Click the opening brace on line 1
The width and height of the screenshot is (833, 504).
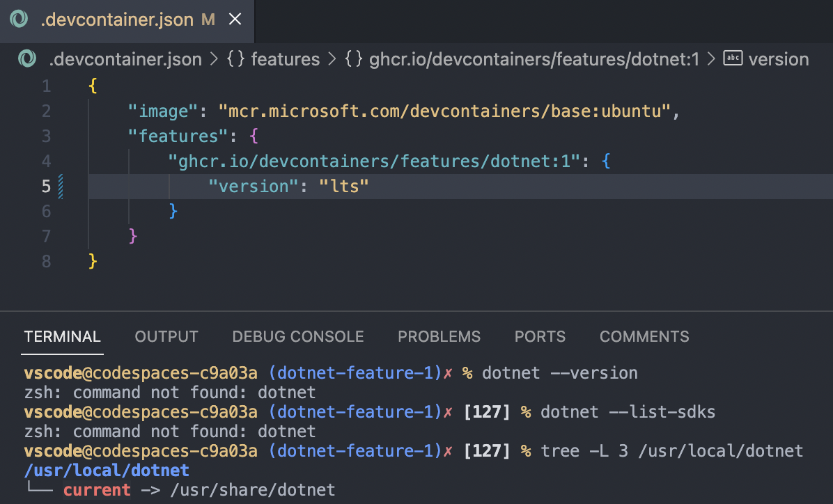click(93, 86)
